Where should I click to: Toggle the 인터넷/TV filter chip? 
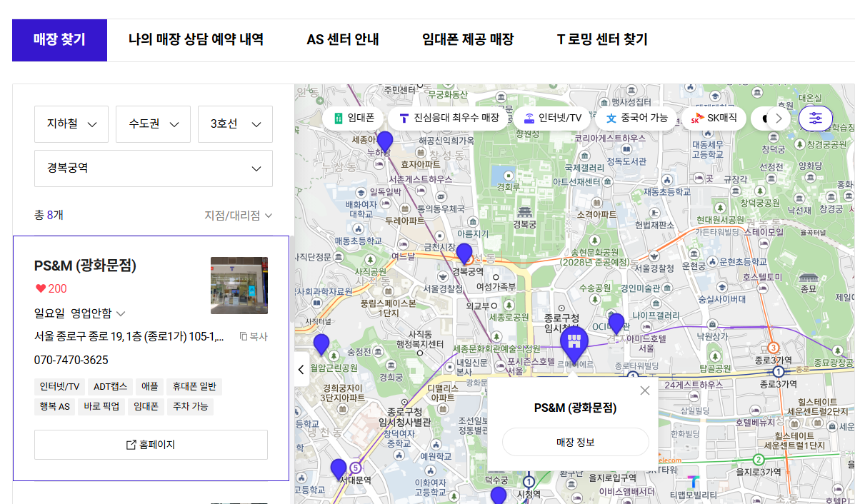552,119
